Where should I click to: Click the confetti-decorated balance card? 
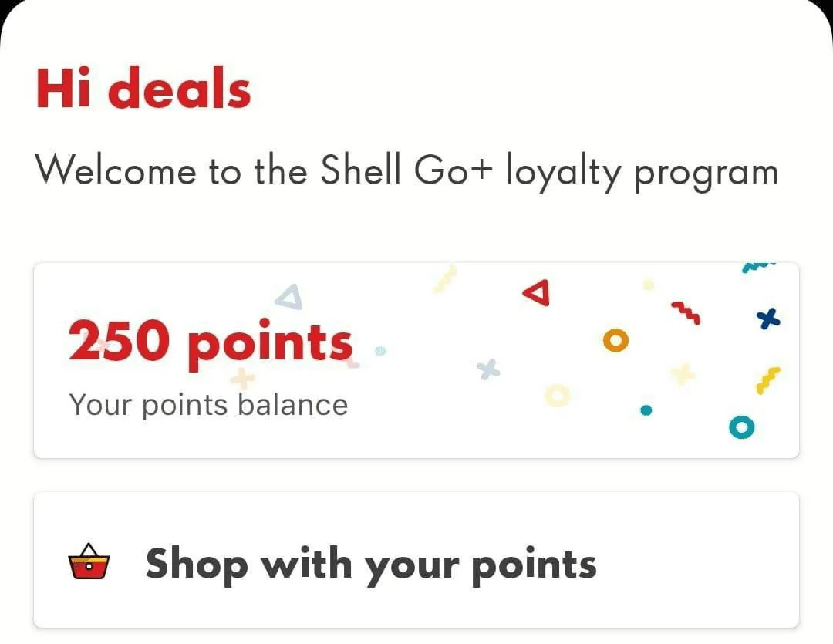click(416, 360)
